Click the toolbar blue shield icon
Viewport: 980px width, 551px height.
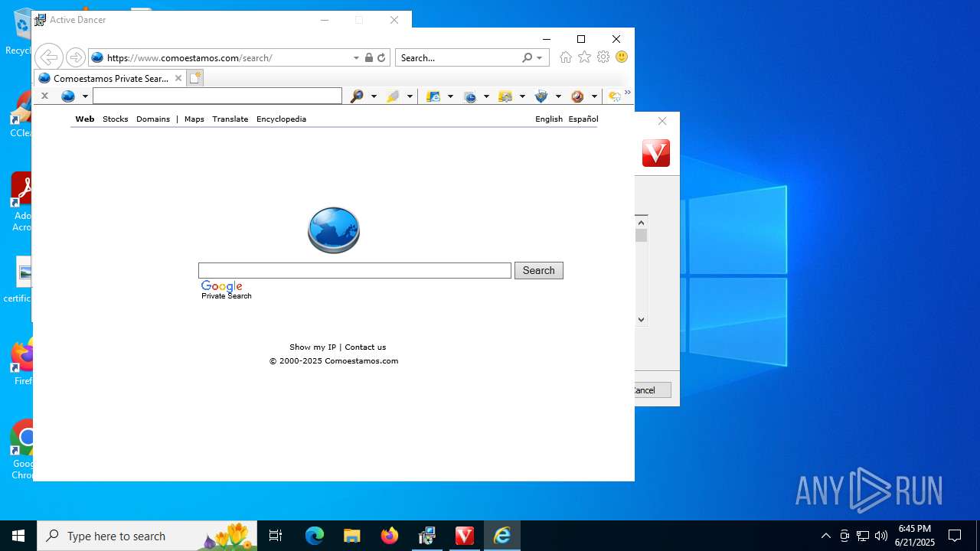(x=541, y=96)
